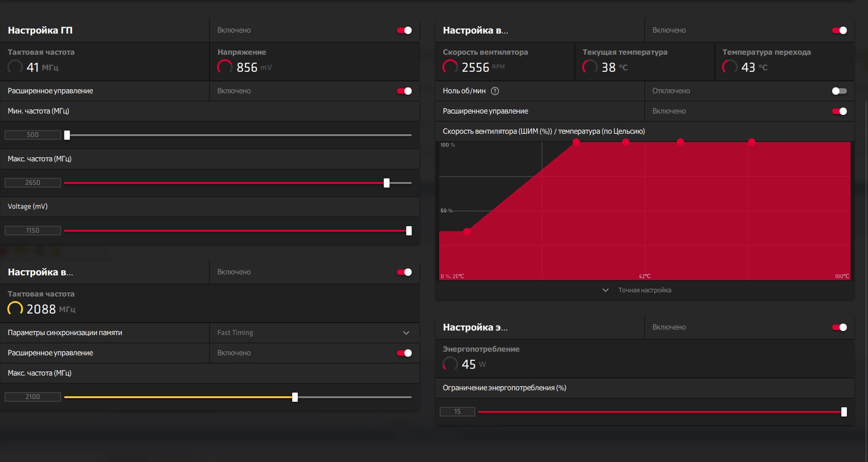Click the help icon next to Ноль об/мин
Viewport: 868px width, 462px height.
[x=495, y=91]
